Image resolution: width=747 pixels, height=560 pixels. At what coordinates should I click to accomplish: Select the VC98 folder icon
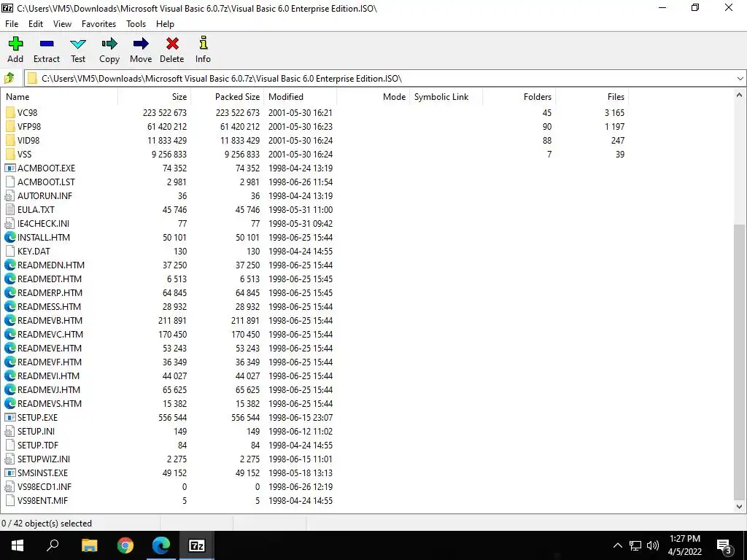coord(10,113)
